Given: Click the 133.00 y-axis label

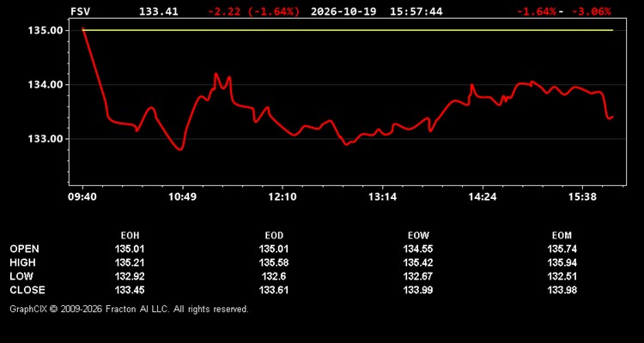Looking at the screenshot, I should tap(46, 139).
